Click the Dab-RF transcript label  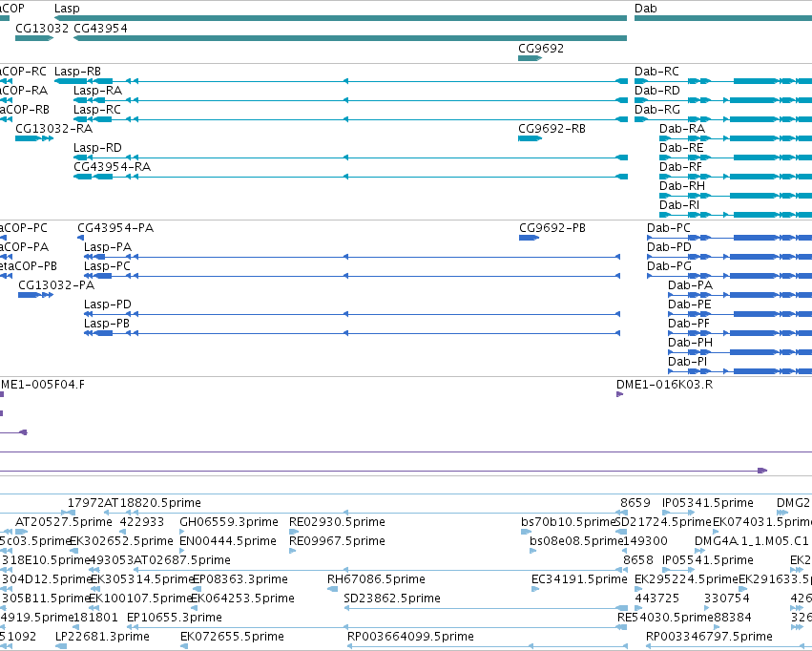(680, 167)
